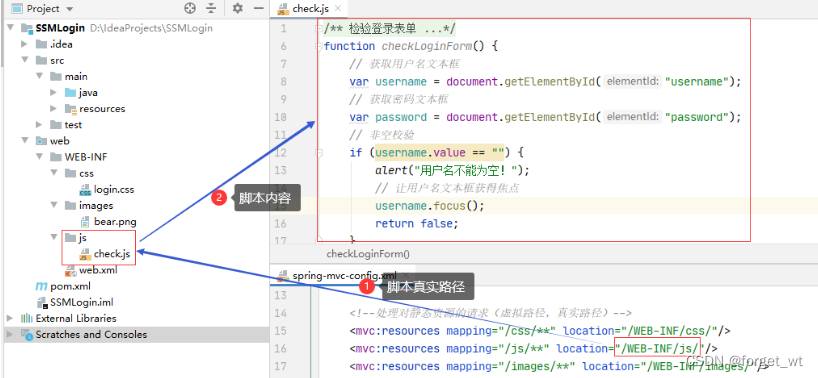The width and height of the screenshot is (818, 378).
Task: Click the Maven pom.xml icon
Action: pos(41,286)
